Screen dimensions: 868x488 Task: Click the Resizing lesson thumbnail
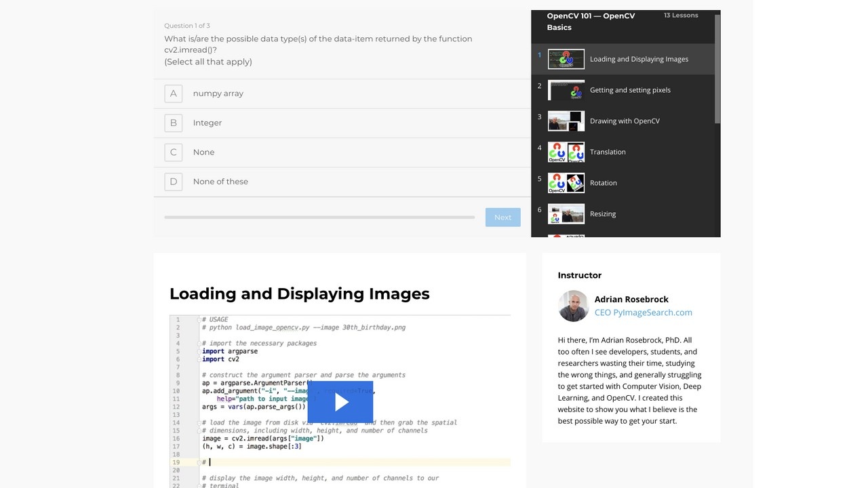click(x=566, y=213)
